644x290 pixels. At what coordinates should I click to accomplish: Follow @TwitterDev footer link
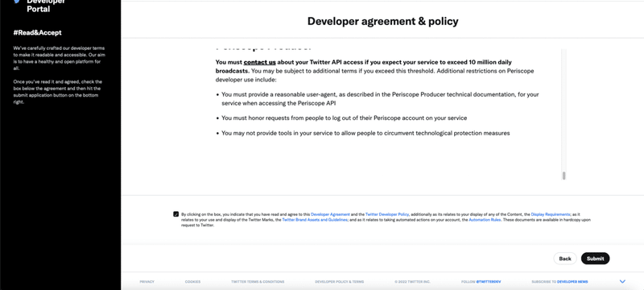click(x=481, y=282)
